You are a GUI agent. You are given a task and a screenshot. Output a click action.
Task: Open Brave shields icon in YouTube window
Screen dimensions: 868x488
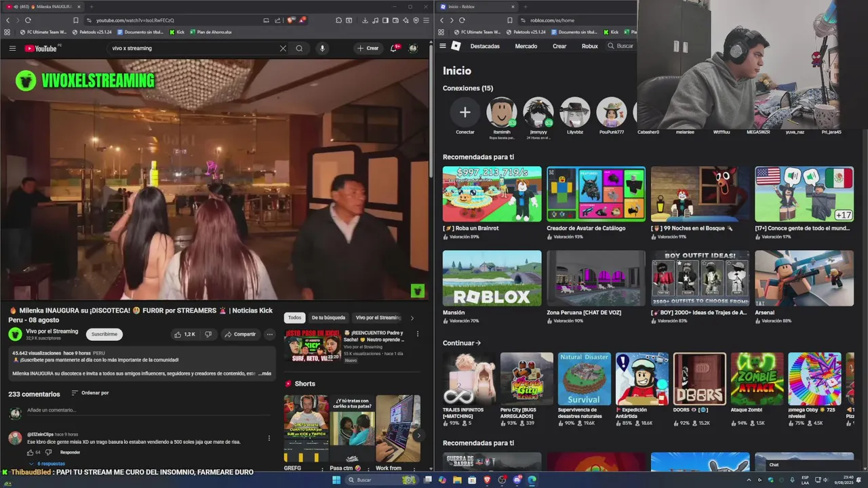[291, 20]
